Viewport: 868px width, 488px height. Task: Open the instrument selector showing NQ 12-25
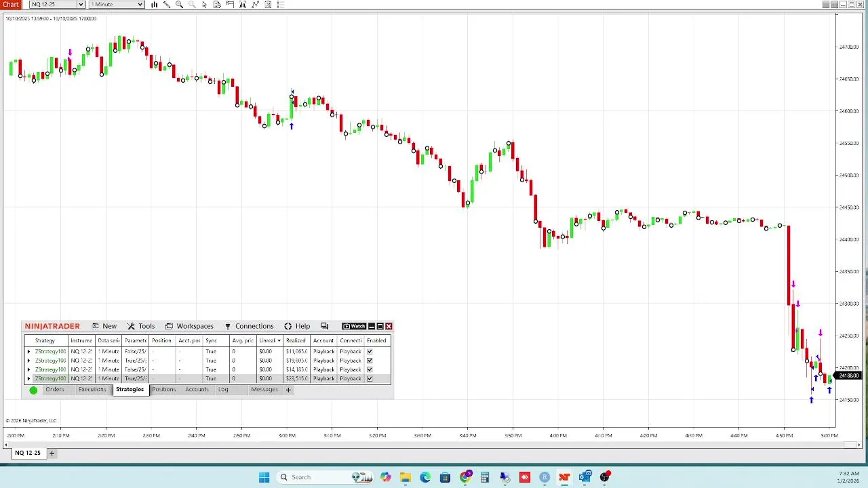(x=57, y=5)
